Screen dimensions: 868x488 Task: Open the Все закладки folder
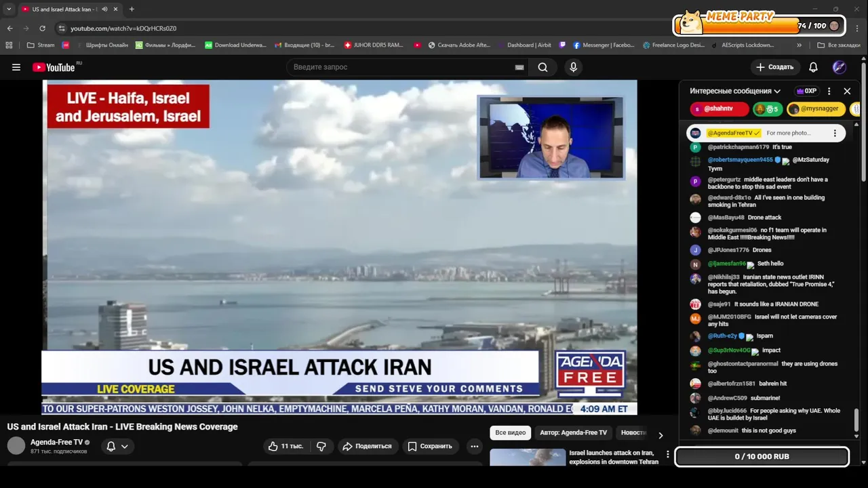tap(839, 45)
